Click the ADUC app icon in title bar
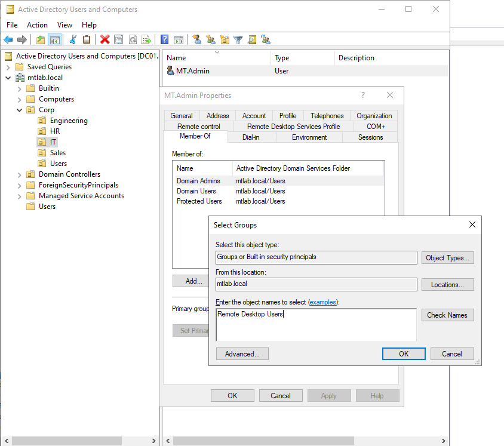Image resolution: width=504 pixels, height=446 pixels. (10, 10)
